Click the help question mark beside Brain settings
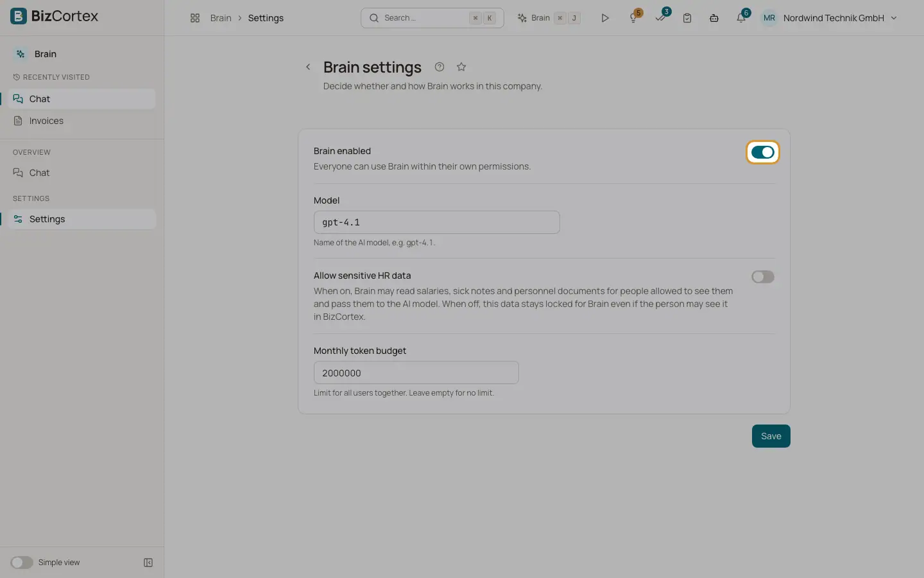Viewport: 924px width, 578px height. pos(440,67)
